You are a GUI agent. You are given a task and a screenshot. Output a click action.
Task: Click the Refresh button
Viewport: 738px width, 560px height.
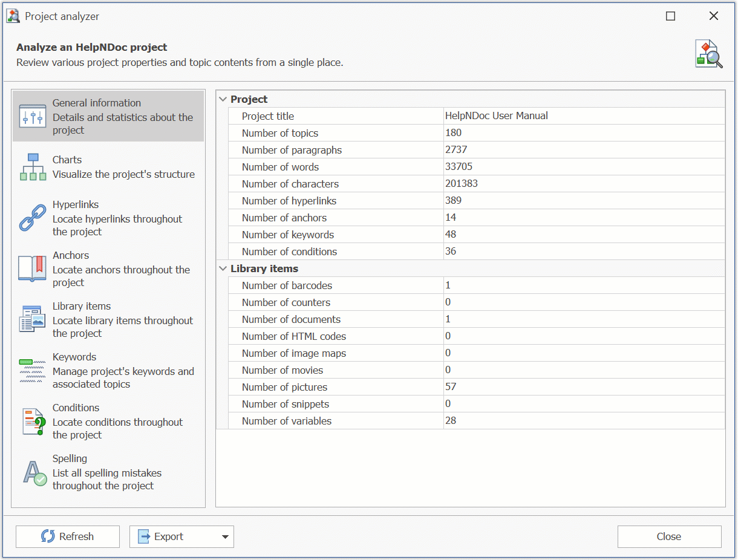(x=67, y=536)
